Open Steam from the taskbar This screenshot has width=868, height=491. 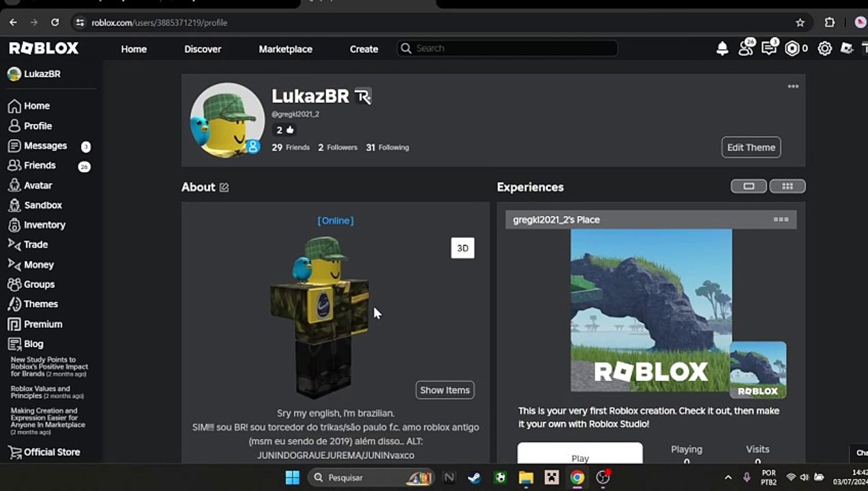click(474, 477)
